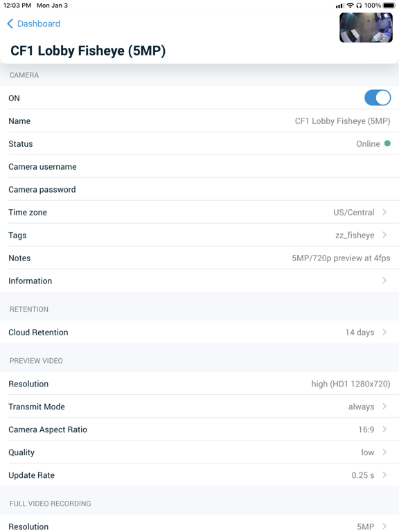Select the Online status text
The image size is (399, 532).
pos(368,144)
